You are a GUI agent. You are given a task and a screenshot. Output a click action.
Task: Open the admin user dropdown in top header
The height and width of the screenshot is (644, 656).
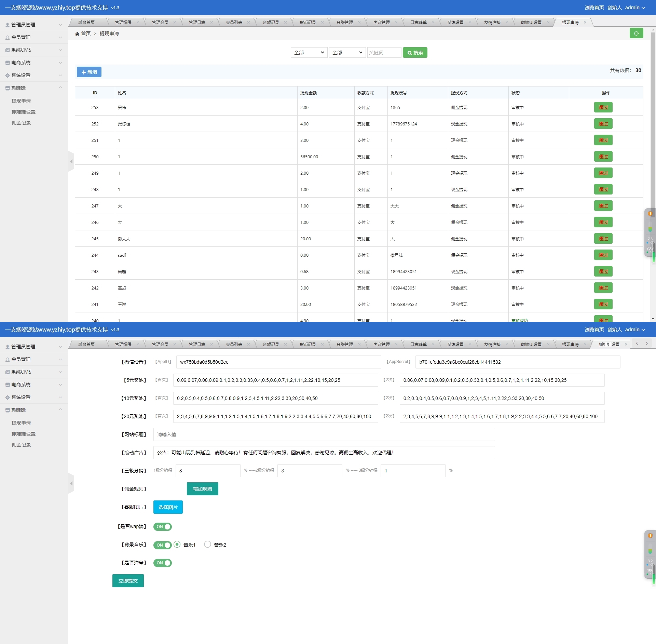tap(635, 8)
